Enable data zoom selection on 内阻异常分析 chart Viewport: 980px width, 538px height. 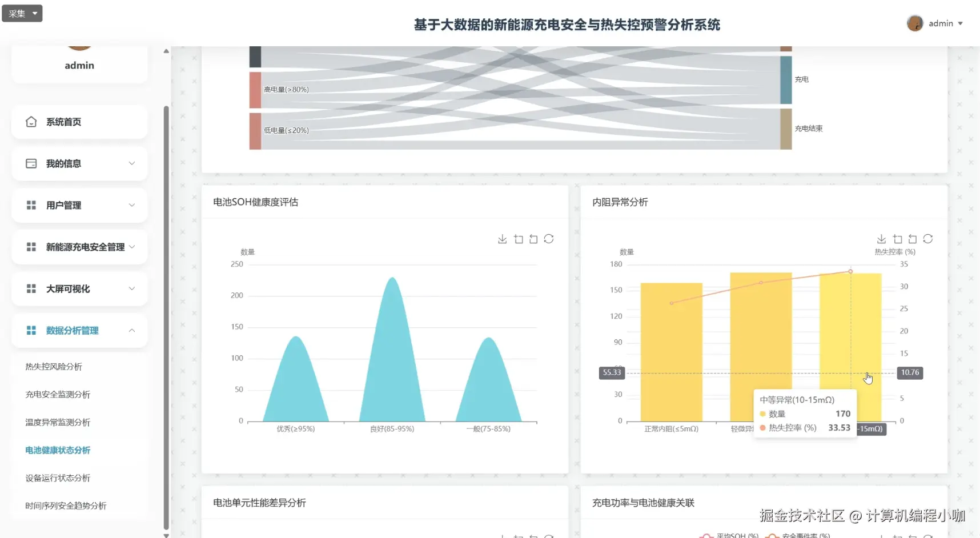(x=897, y=239)
